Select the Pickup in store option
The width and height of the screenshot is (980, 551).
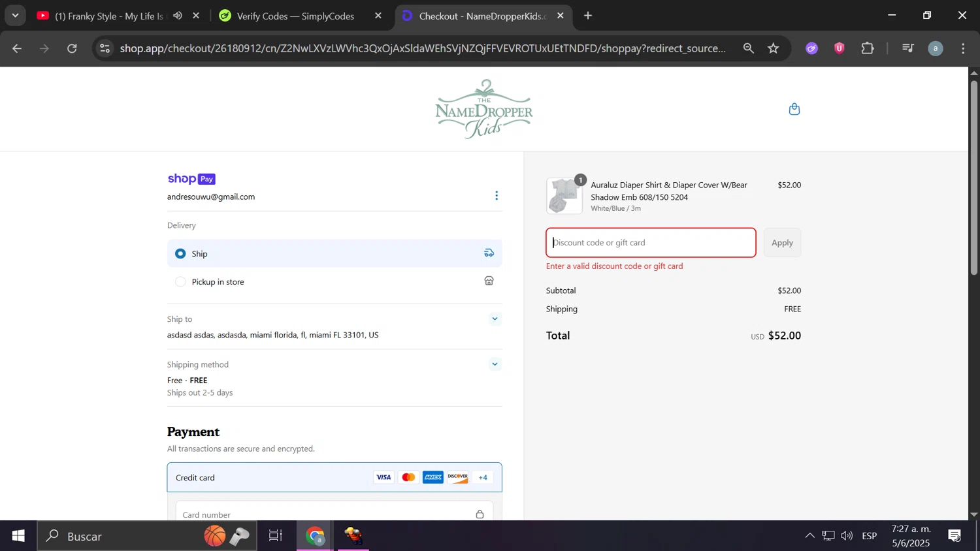point(335,281)
